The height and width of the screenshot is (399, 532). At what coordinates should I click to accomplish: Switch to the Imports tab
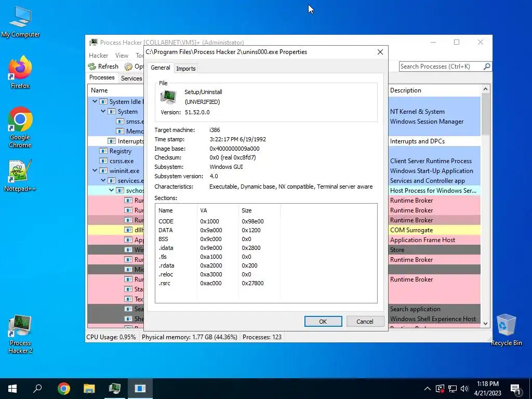tap(186, 69)
